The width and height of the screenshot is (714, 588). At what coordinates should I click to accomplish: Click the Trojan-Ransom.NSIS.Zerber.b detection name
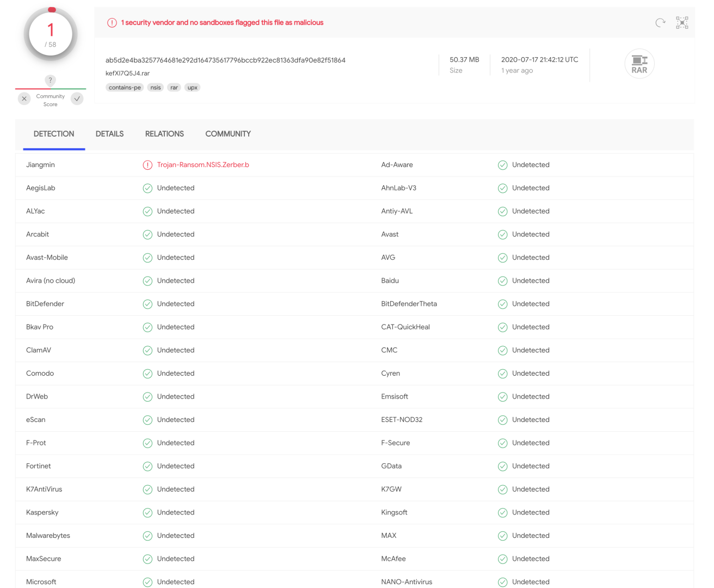[x=203, y=165]
